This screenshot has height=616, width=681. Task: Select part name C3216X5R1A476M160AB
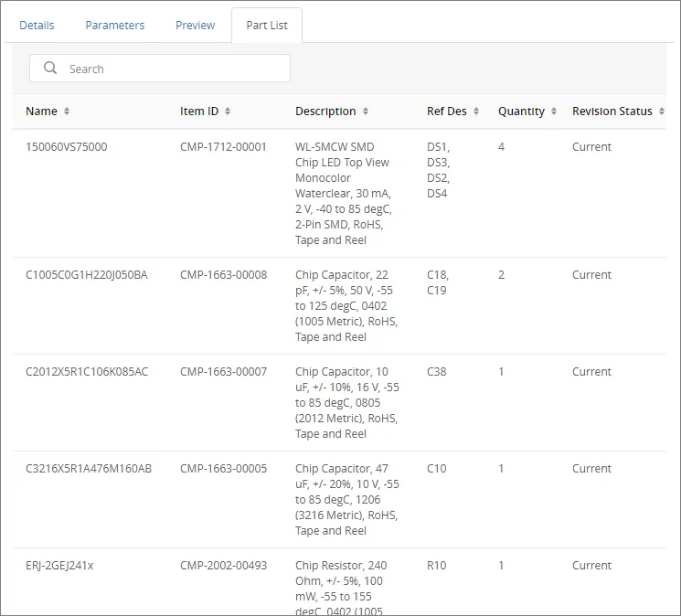coord(89,469)
